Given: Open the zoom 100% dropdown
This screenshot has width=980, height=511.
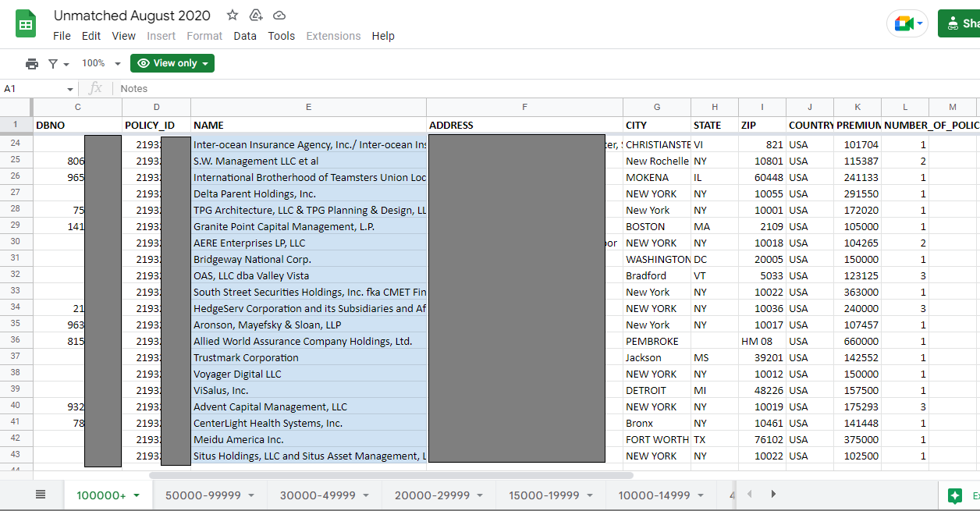Looking at the screenshot, I should point(102,63).
